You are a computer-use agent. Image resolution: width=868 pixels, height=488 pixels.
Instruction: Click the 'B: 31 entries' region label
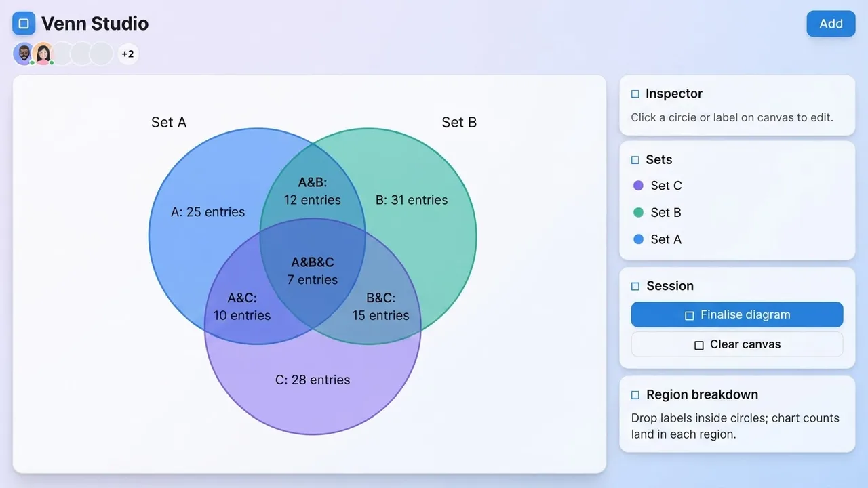click(x=412, y=200)
